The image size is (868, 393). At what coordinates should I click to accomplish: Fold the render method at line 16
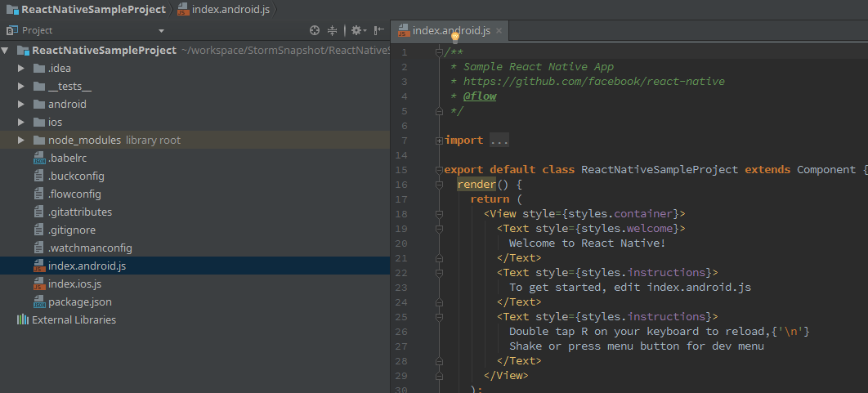coord(439,185)
